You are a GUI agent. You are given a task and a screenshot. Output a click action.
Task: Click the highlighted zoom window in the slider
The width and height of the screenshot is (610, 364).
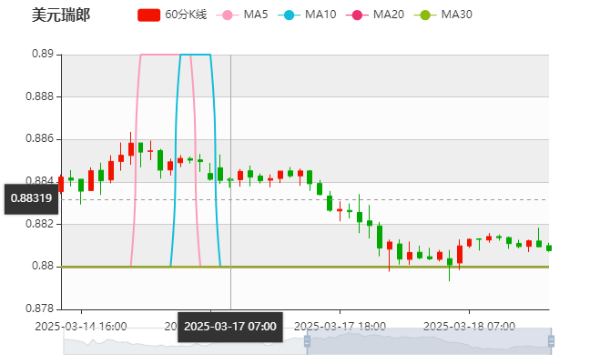tap(428, 341)
